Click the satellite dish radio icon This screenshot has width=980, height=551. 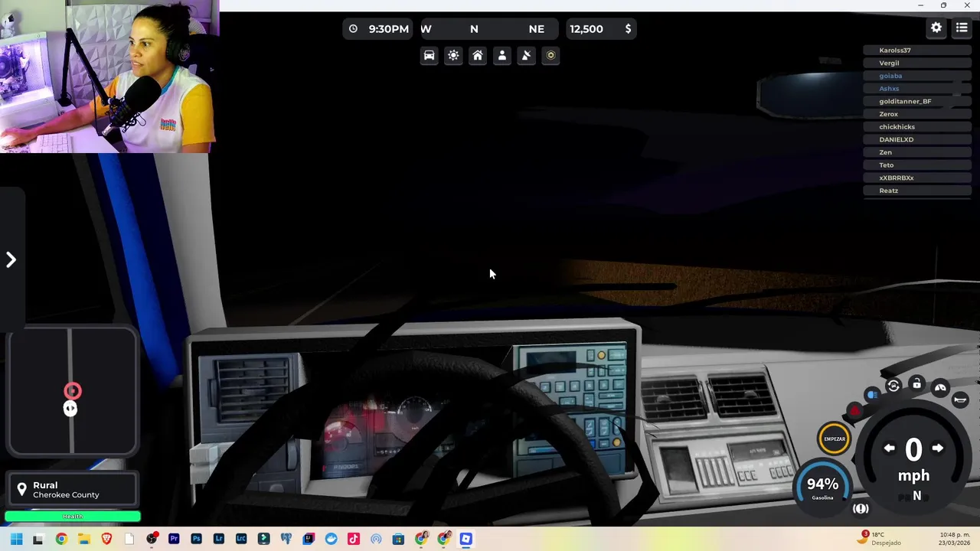526,55
